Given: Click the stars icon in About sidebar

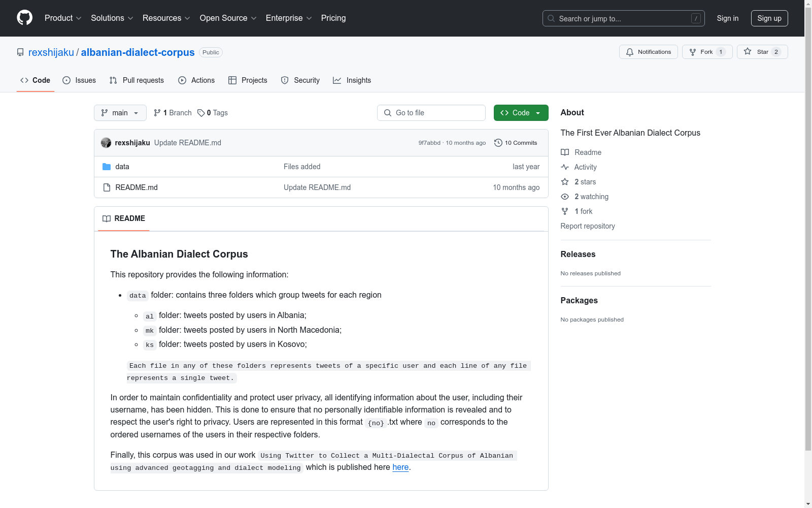Looking at the screenshot, I should coord(565,182).
